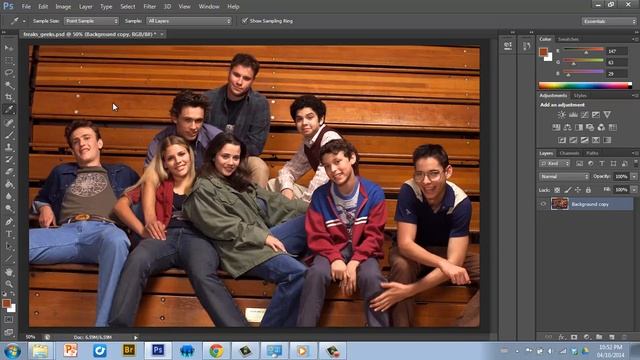Open the Essentials workspace dropdown
The width and height of the screenshot is (640, 360).
609,21
